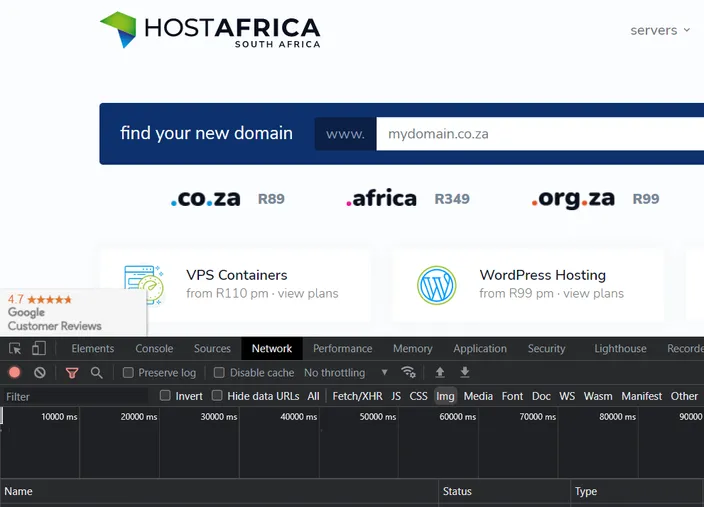Click the .africa R349 domain offer
This screenshot has height=507, width=704.
[x=408, y=198]
